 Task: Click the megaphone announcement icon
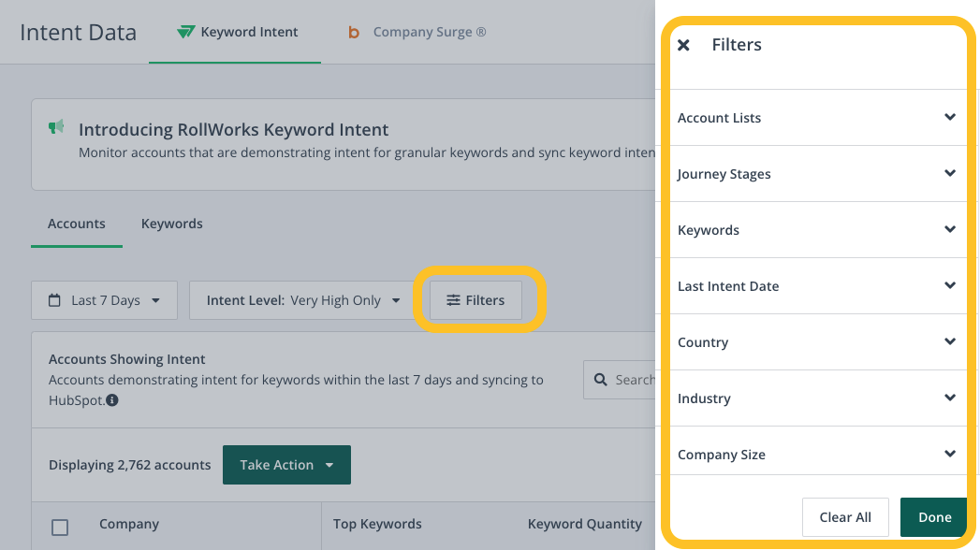click(x=56, y=126)
